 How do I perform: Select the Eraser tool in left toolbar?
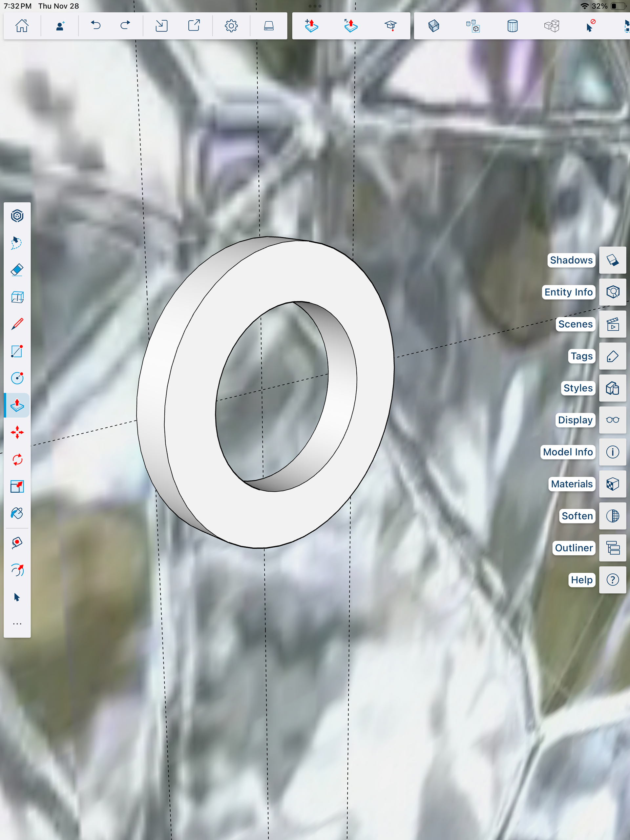click(x=17, y=270)
